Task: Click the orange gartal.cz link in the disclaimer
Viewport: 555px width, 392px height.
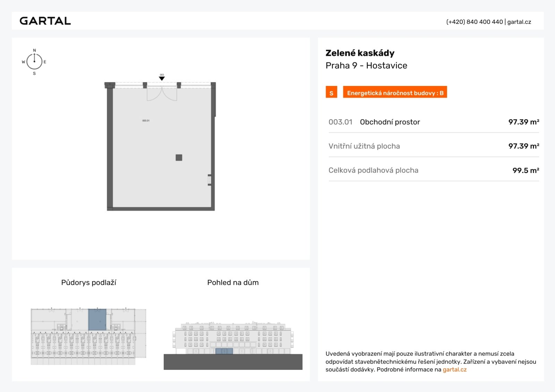Action: click(454, 369)
